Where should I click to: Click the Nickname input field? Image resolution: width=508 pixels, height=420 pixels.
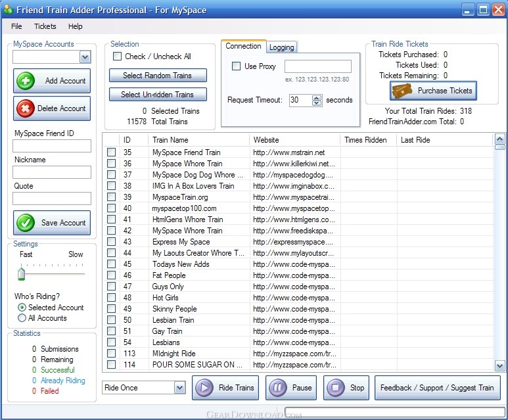52,172
